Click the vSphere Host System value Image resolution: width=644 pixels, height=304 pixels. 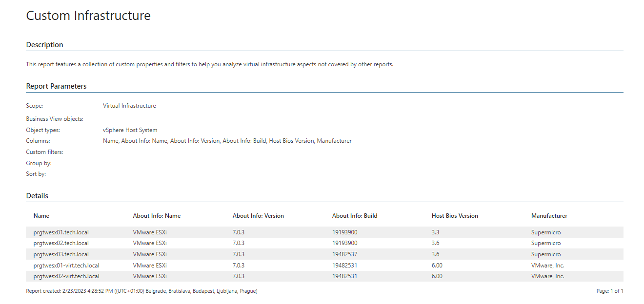coord(130,130)
